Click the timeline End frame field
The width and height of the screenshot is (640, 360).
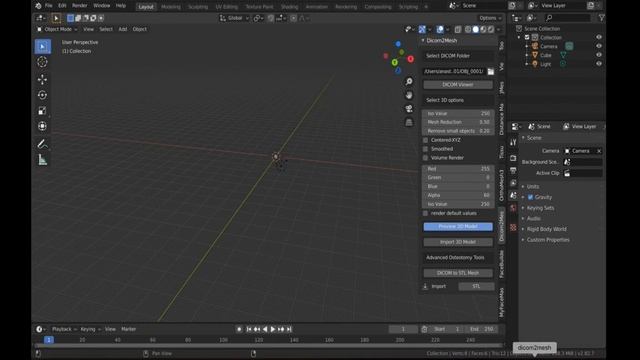click(482, 329)
